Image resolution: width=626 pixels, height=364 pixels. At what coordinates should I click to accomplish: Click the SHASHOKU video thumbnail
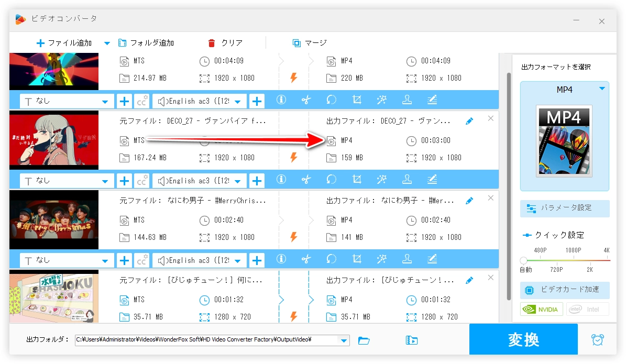click(54, 296)
